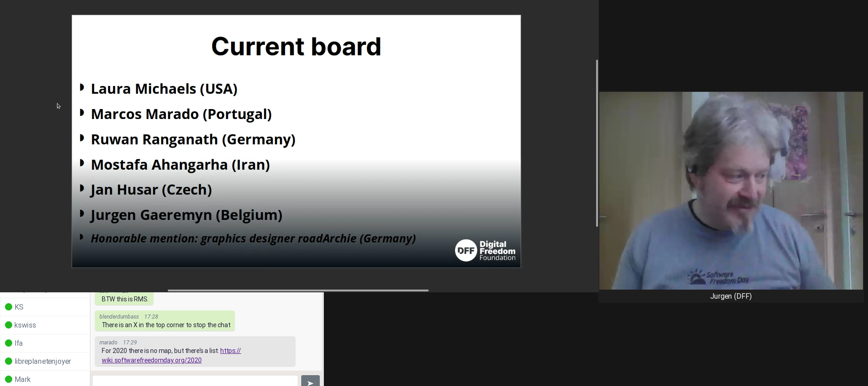Click the Digital Freedom Foundation logo
Screen dimensions: 868x386
point(485,250)
